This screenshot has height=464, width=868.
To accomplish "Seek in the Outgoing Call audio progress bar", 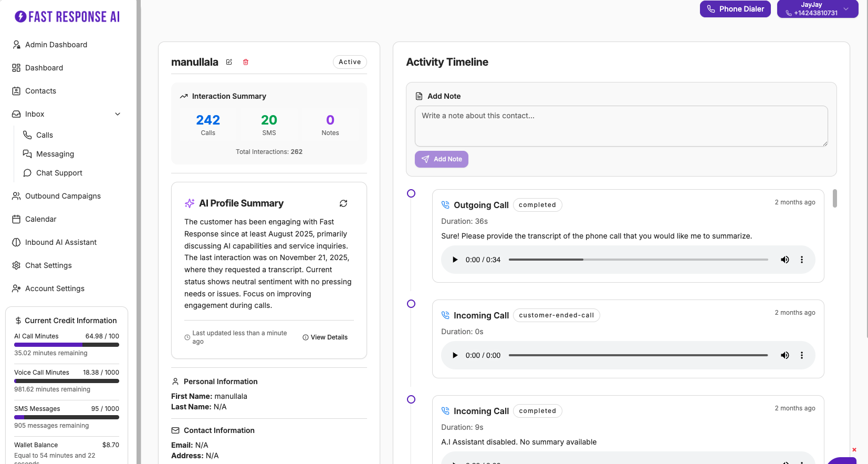I will pyautogui.click(x=638, y=260).
